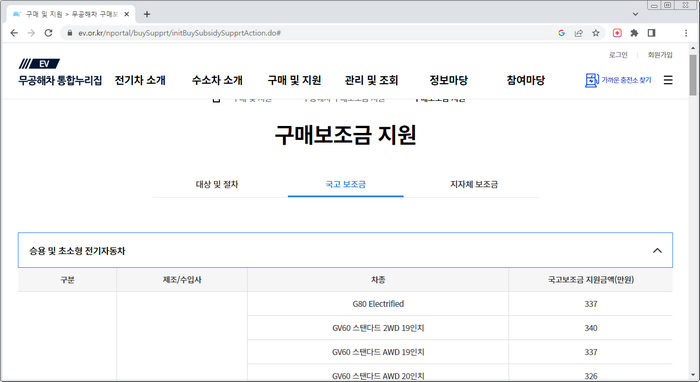The width and height of the screenshot is (700, 382).
Task: Click the 로그인 link
Action: [618, 55]
